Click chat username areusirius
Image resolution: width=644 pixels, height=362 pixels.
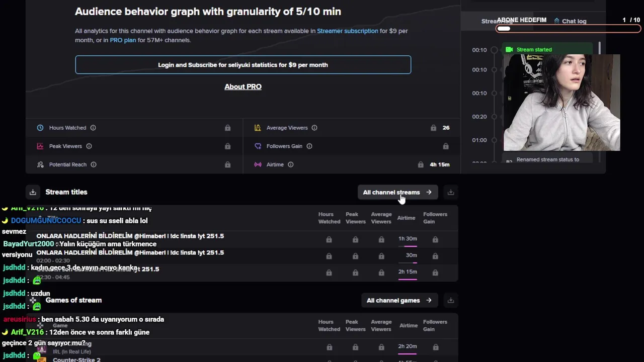(20, 319)
